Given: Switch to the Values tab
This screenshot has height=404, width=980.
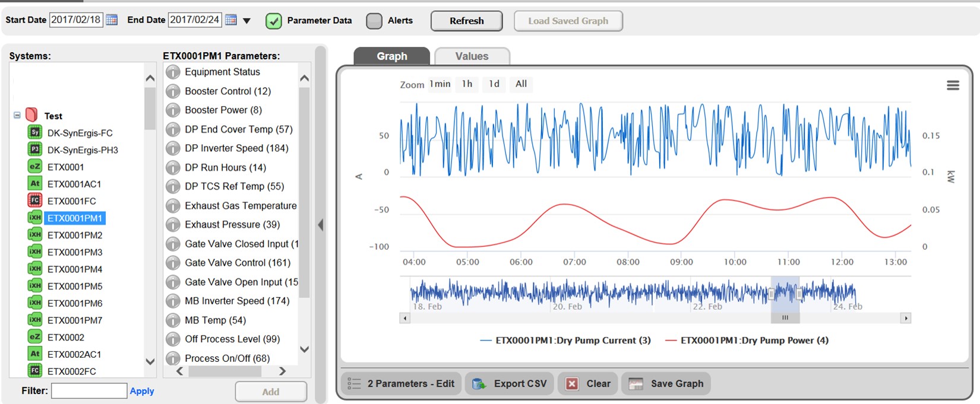Looking at the screenshot, I should click(472, 56).
